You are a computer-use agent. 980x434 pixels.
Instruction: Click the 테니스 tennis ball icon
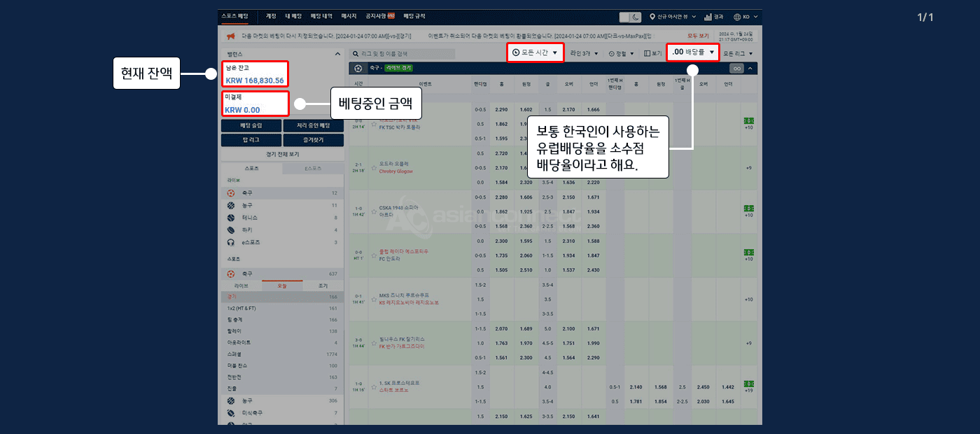tap(231, 217)
